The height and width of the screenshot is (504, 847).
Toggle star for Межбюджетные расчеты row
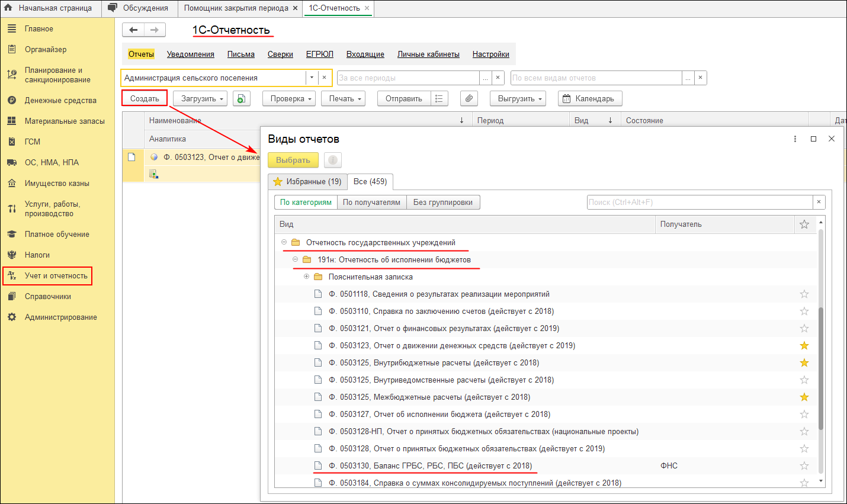click(804, 397)
